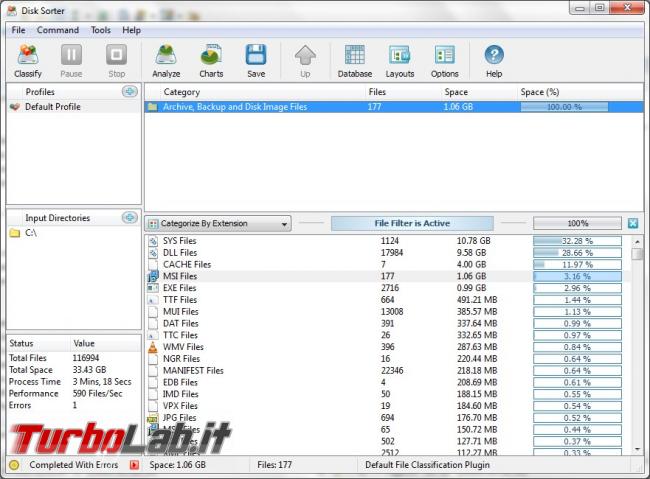This screenshot has width=650, height=479.
Task: Click the file list scrollbar thumb
Action: pos(637,254)
